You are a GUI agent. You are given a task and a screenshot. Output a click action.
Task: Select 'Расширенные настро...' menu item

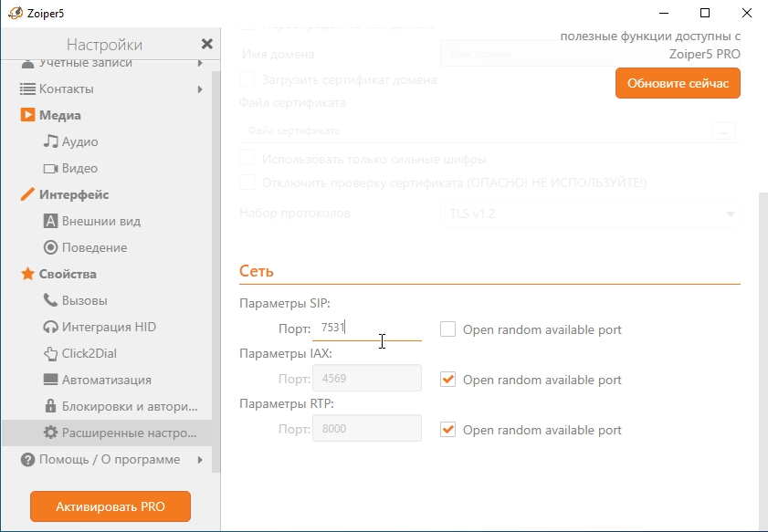(107, 433)
